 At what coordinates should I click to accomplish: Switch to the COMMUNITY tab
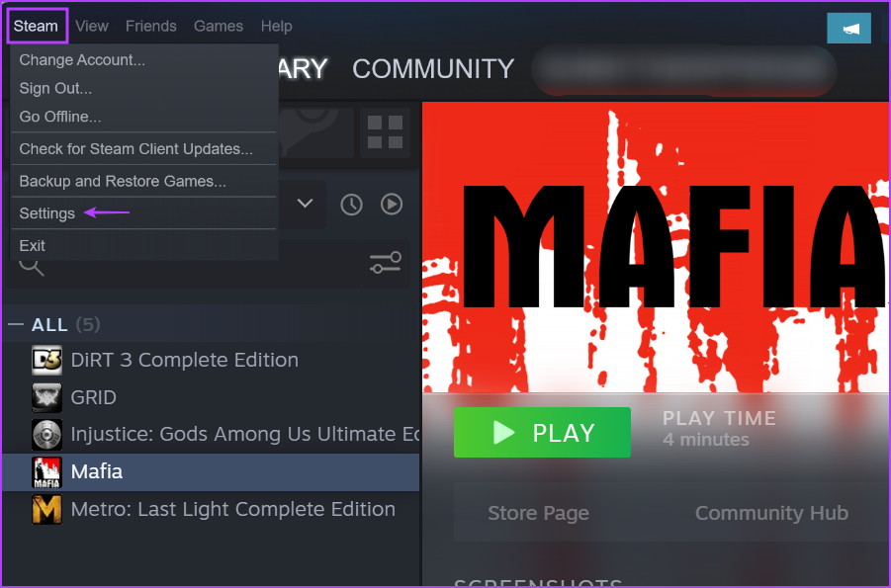click(x=432, y=68)
